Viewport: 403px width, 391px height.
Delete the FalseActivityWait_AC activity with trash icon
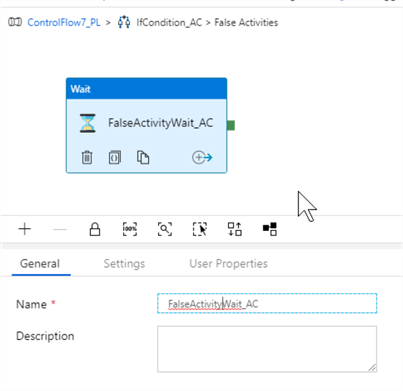click(x=87, y=157)
